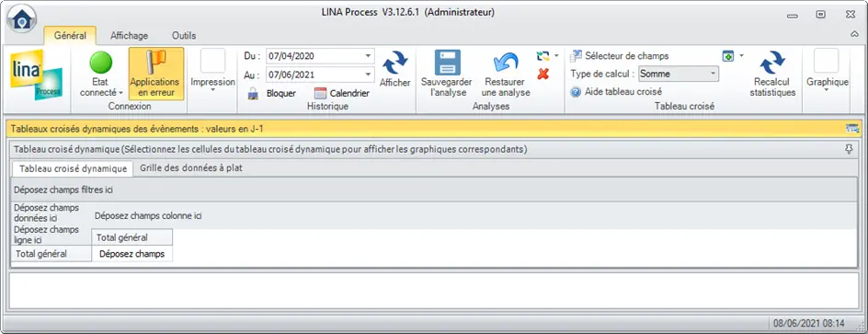
Task: Switch to the Outils ribbon tab
Action: pyautogui.click(x=184, y=36)
